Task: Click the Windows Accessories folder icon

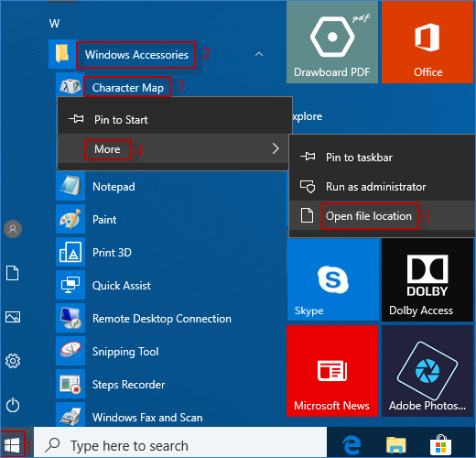Action: 62,54
